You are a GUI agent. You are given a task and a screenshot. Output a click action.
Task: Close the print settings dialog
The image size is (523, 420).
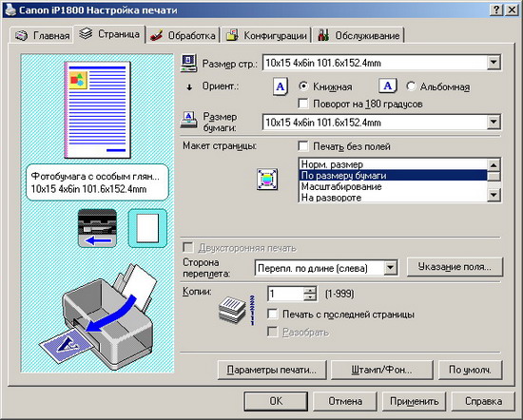pyautogui.click(x=512, y=10)
